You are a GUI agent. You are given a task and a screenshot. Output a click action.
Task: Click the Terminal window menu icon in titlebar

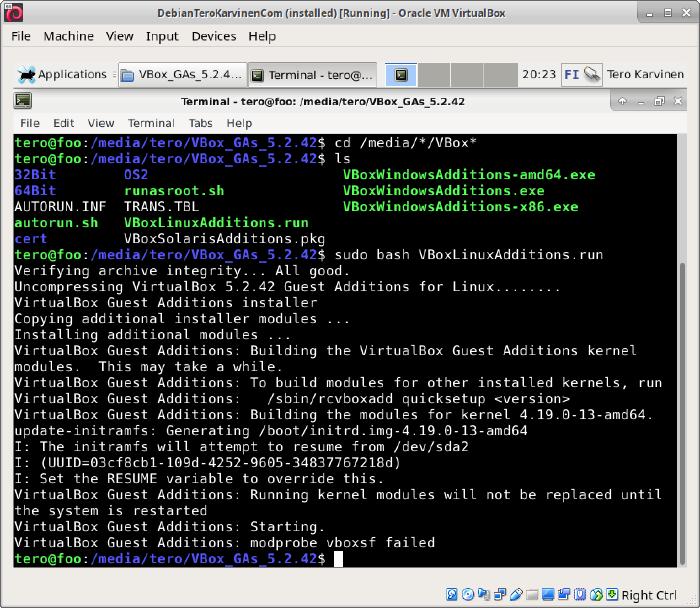click(23, 101)
